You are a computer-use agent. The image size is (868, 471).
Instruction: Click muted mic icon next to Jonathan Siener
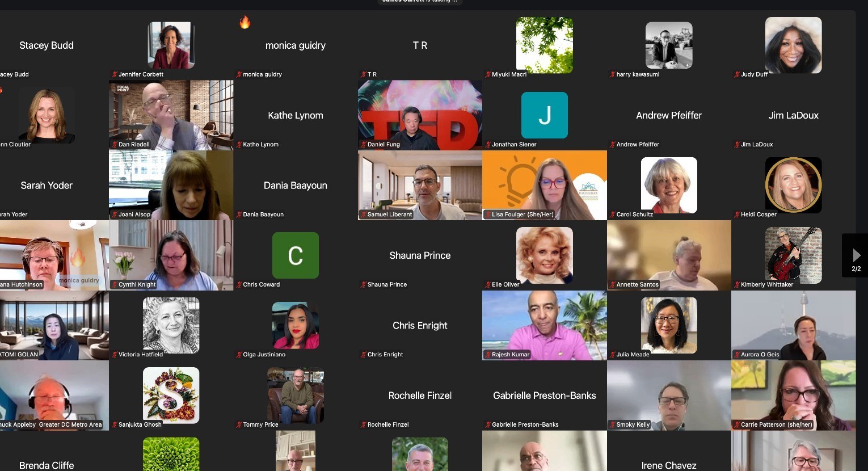(x=488, y=144)
